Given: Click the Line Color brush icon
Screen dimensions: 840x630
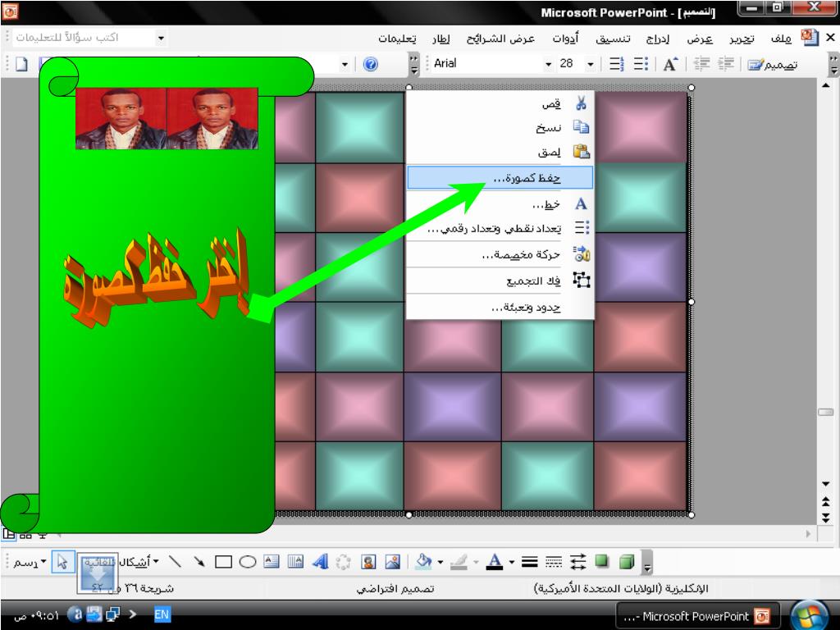Looking at the screenshot, I should 459,562.
